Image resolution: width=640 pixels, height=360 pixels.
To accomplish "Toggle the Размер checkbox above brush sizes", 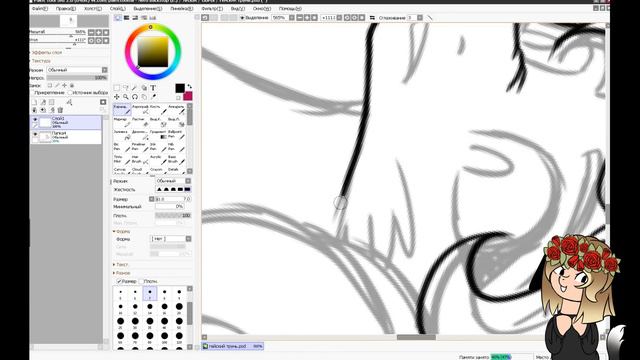I will 119,281.
